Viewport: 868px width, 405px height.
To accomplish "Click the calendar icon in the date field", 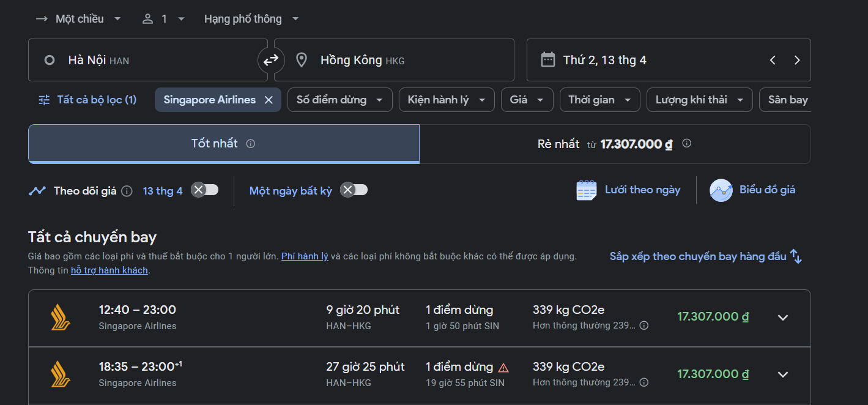I will click(547, 59).
